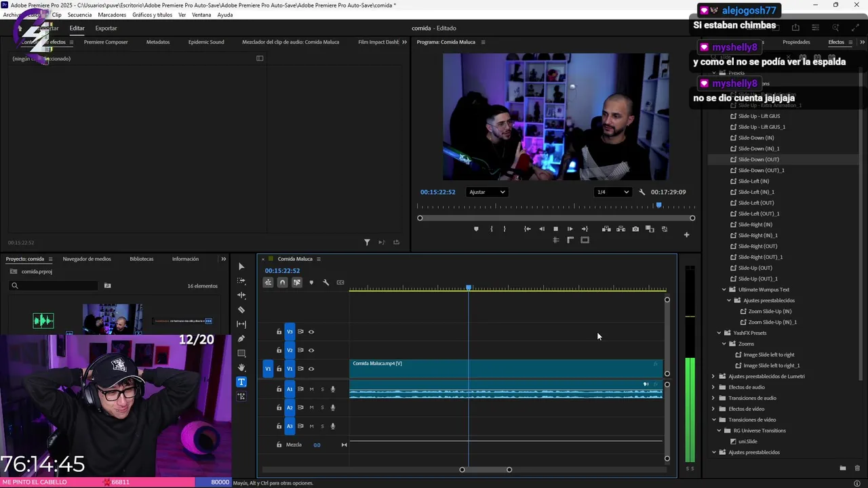Lock the V3 track
Screen dimensions: 868x488
(x=279, y=332)
